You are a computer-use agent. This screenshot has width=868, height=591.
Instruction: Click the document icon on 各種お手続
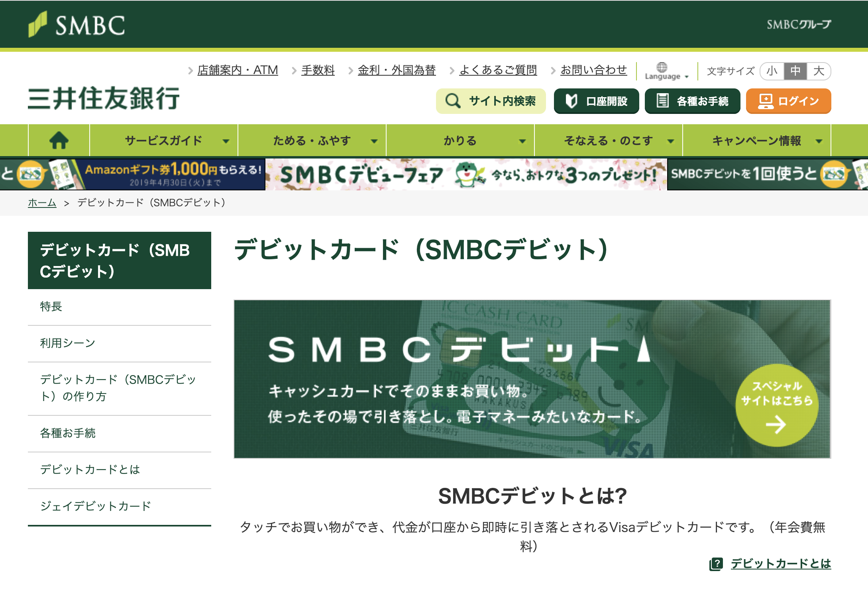(662, 100)
